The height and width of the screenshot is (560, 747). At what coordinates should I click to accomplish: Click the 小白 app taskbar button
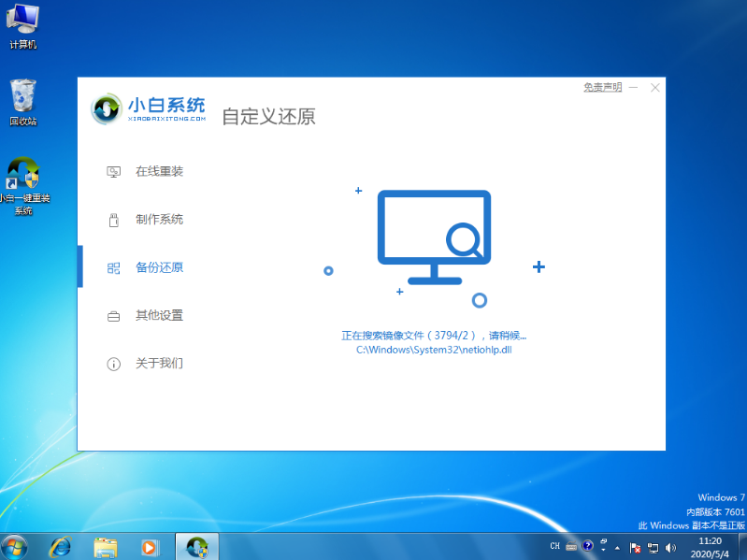coord(196,546)
